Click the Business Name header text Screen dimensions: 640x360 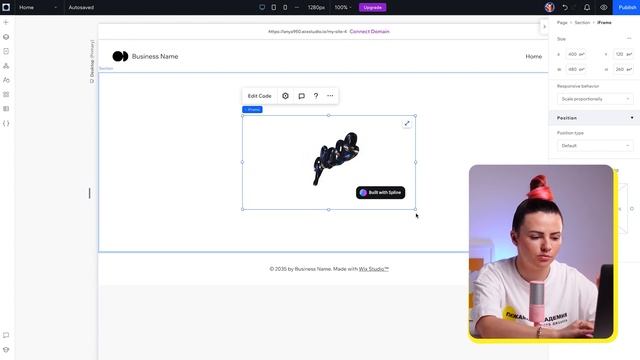pyautogui.click(x=155, y=56)
